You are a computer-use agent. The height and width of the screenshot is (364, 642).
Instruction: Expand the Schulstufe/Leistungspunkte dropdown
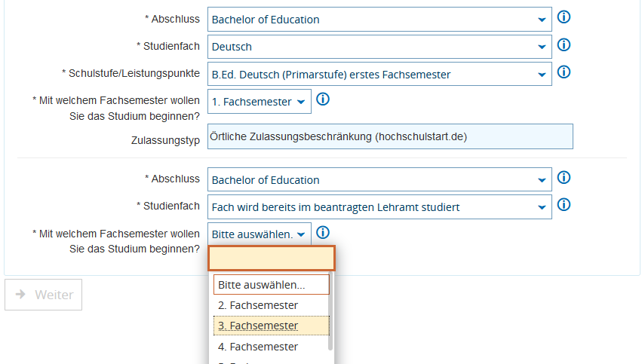click(x=379, y=75)
